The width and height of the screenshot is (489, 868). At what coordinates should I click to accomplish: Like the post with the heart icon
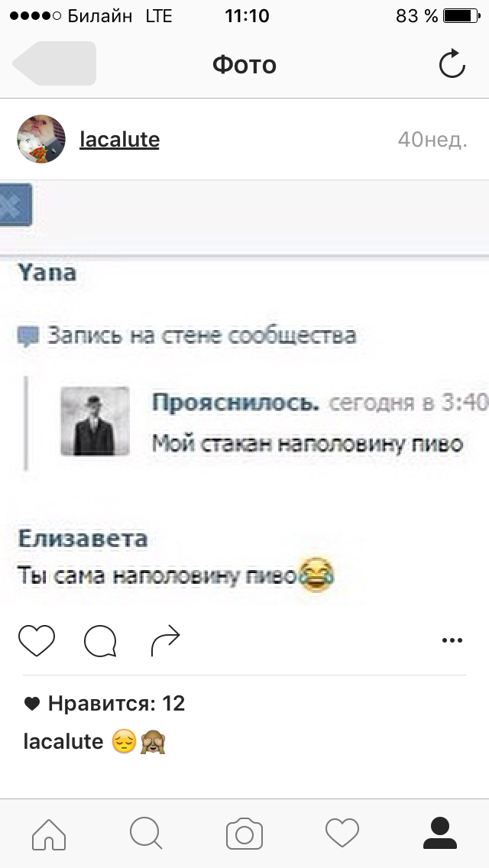pos(37,640)
